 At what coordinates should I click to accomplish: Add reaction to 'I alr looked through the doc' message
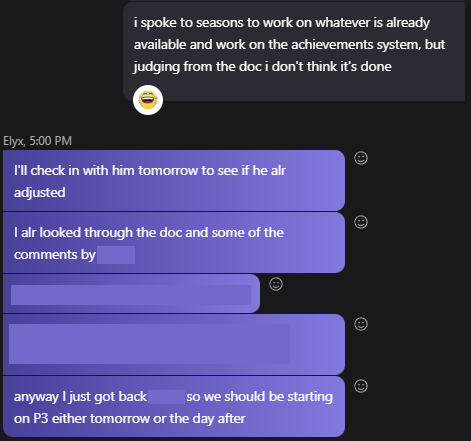point(361,222)
